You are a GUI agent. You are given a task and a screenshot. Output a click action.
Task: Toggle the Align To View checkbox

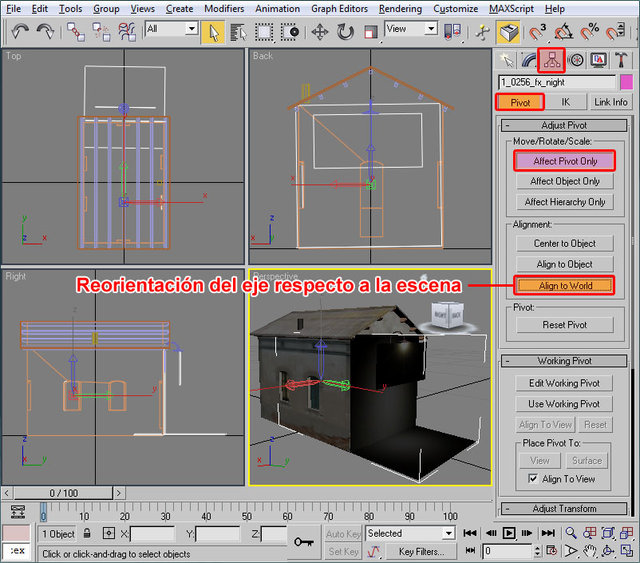(532, 480)
